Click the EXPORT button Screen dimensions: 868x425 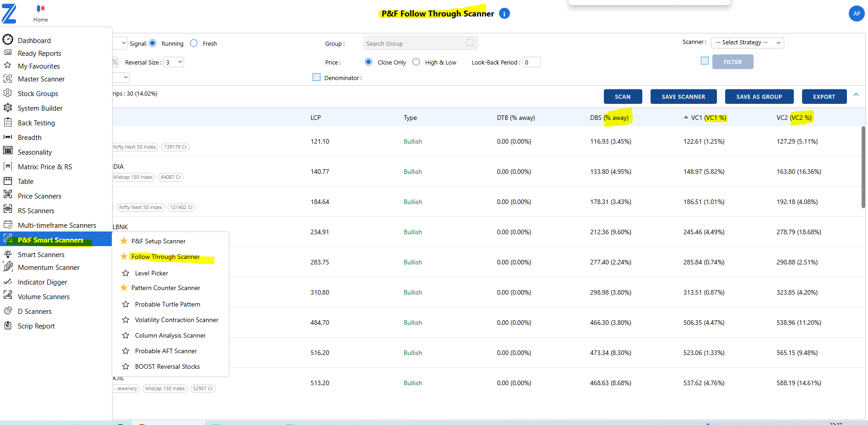pyautogui.click(x=824, y=97)
